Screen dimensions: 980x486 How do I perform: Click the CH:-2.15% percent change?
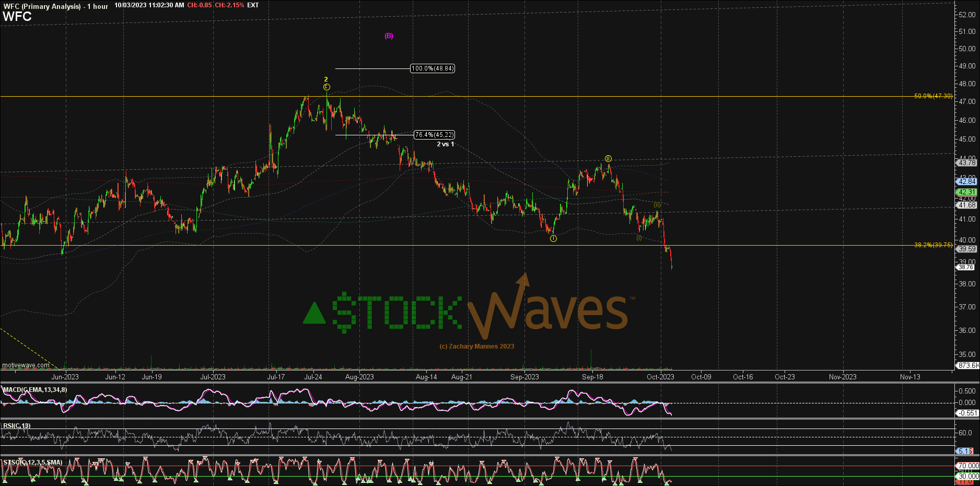[x=230, y=5]
